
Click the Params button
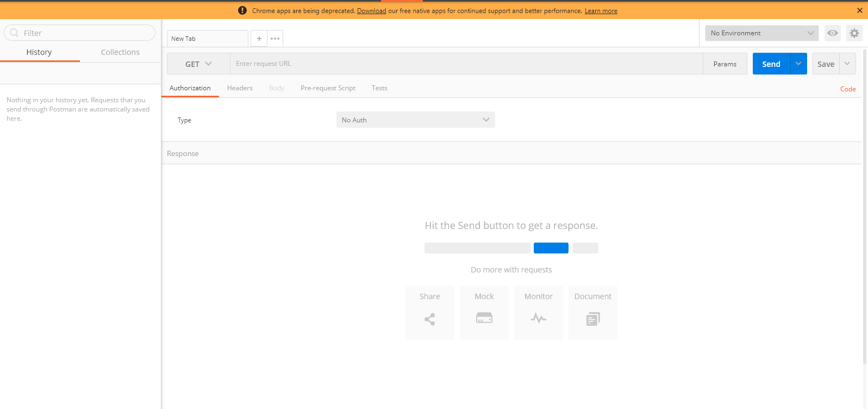725,64
